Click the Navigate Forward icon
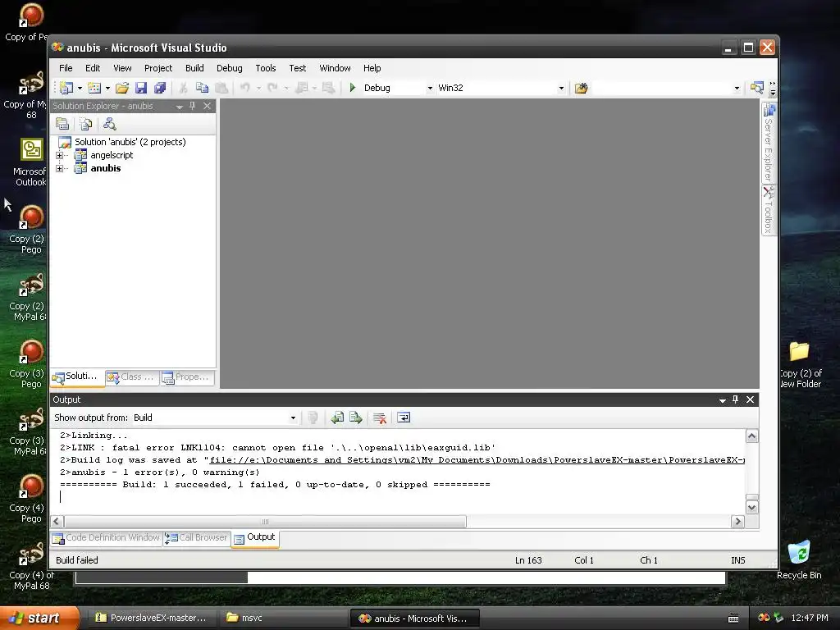This screenshot has height=630, width=840. 328,88
